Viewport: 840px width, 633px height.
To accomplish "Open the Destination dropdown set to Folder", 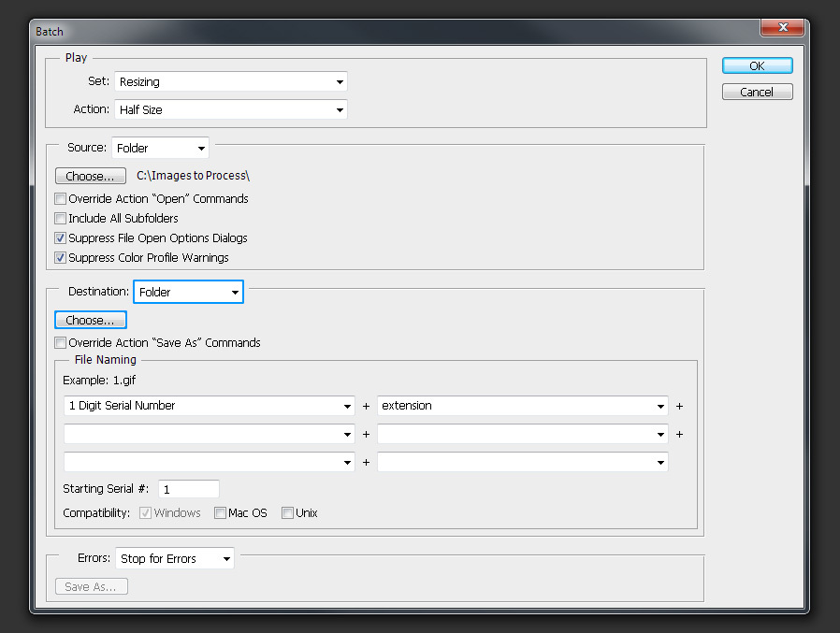I will (x=189, y=292).
